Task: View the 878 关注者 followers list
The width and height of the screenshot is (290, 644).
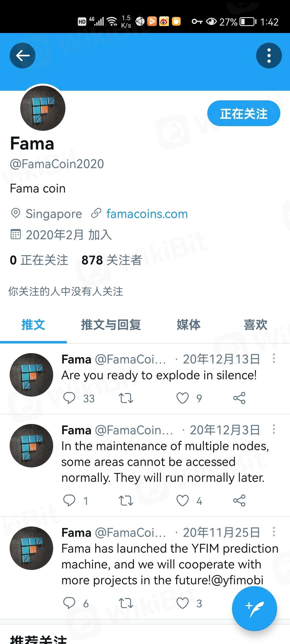Action: 112,260
